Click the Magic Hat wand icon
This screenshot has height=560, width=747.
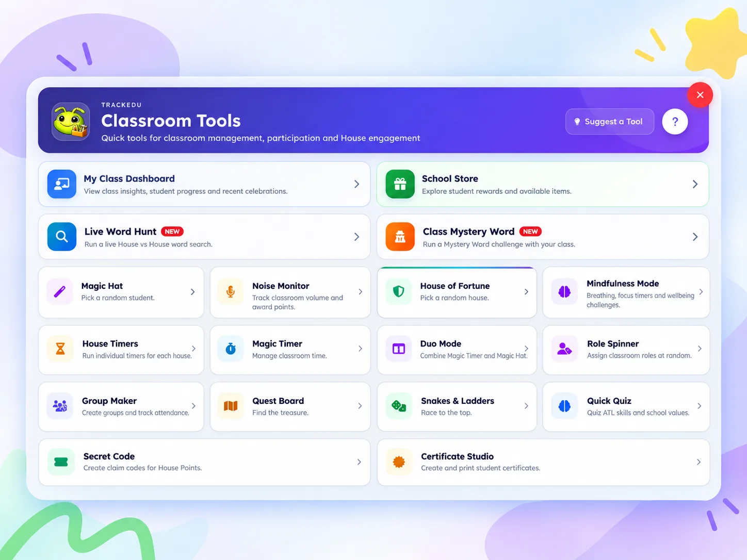coord(60,292)
